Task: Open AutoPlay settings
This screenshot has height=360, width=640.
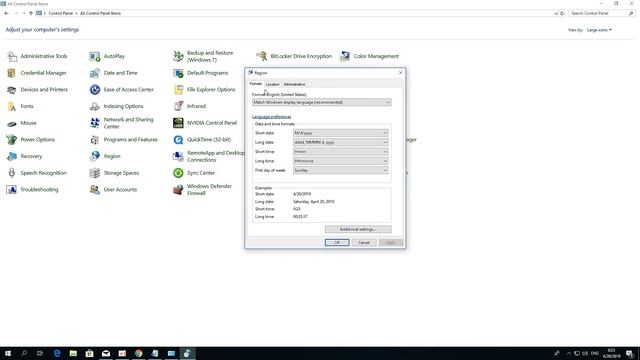Action: click(107, 56)
